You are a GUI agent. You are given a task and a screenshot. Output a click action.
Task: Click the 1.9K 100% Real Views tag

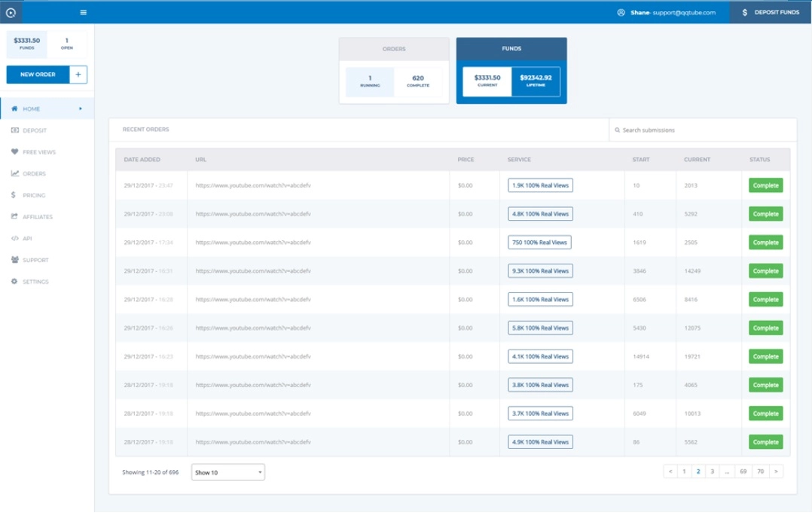point(540,185)
